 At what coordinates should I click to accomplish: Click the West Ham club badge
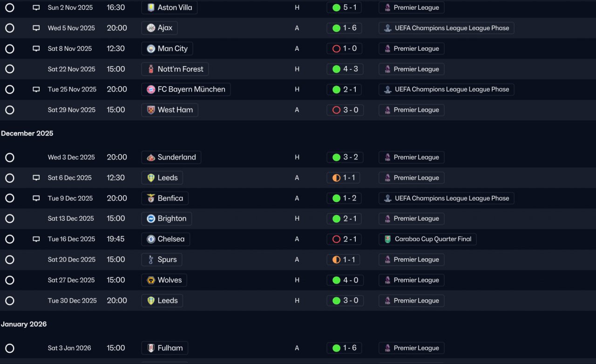pos(151,110)
